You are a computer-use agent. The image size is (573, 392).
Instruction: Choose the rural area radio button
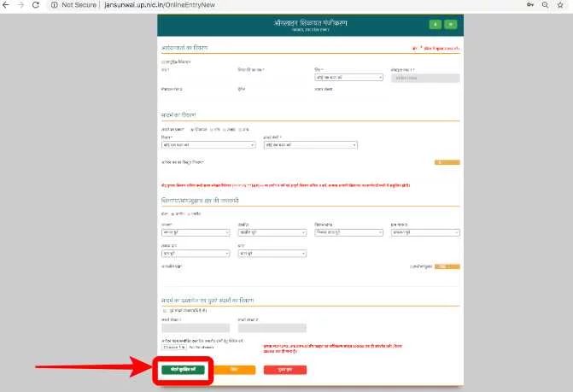click(x=172, y=214)
